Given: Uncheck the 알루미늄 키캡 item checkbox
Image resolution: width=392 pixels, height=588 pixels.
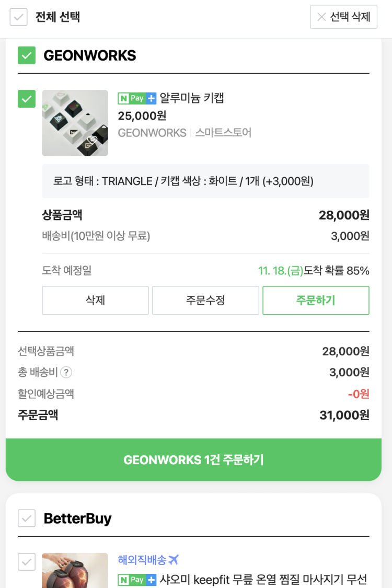Looking at the screenshot, I should 27,99.
